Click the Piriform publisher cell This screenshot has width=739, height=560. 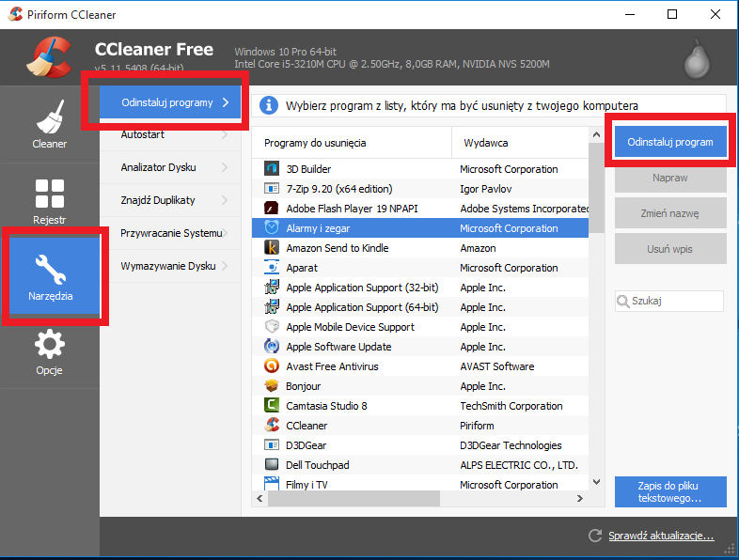[477, 426]
